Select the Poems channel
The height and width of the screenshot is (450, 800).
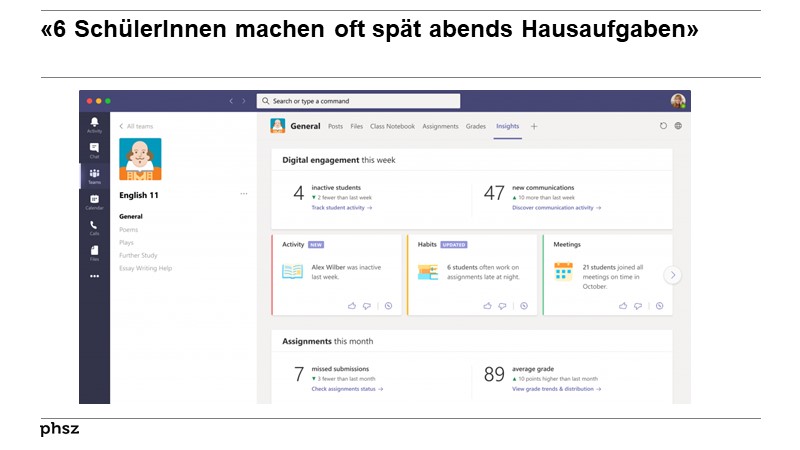[129, 230]
